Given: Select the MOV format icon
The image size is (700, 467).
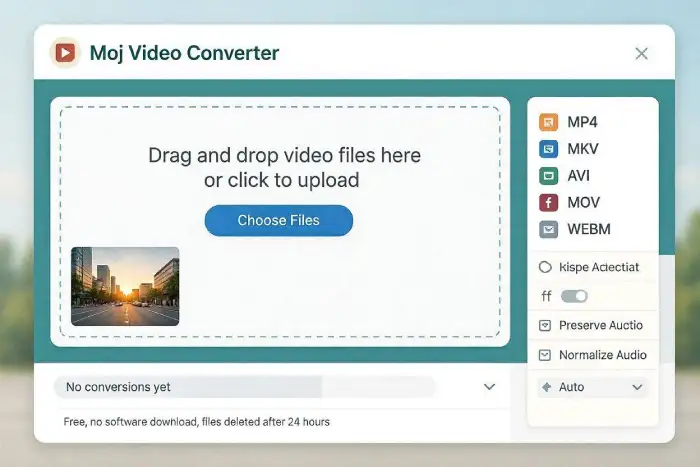Looking at the screenshot, I should (x=548, y=202).
